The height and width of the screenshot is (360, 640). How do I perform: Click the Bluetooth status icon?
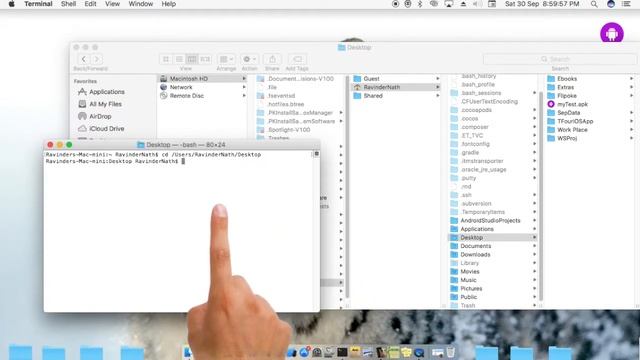[x=420, y=4]
